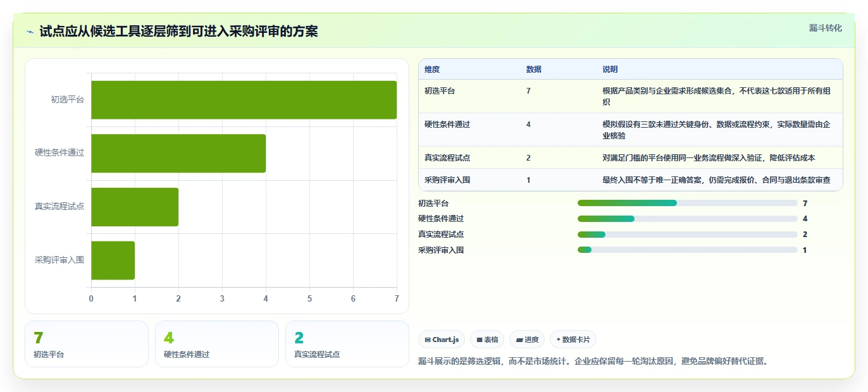Select the 进度 chip
Viewport: 868px width, 392px height.
[x=527, y=340]
